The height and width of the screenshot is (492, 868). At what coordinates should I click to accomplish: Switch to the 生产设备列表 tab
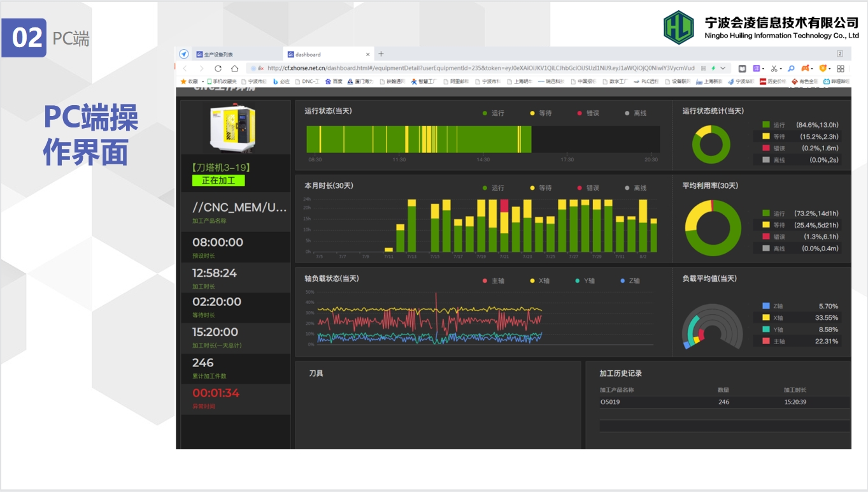tap(238, 54)
